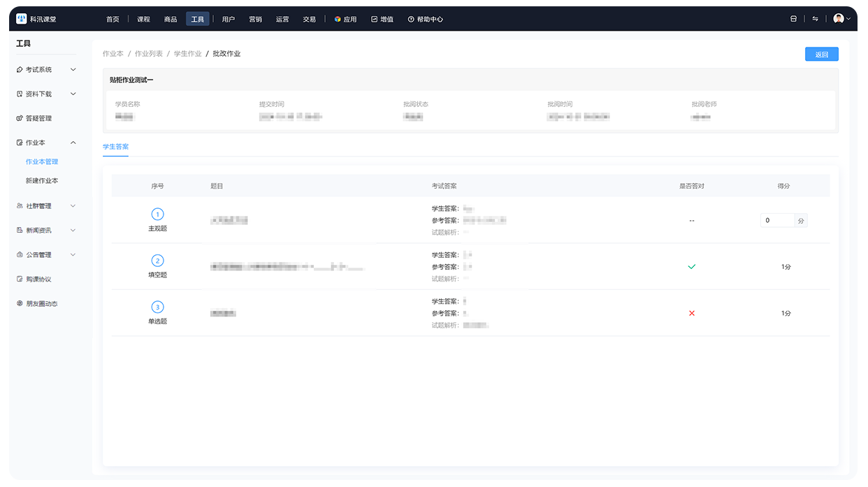The image size is (868, 487).
Task: Collapse the 作业本 sidebar section
Action: [73, 143]
